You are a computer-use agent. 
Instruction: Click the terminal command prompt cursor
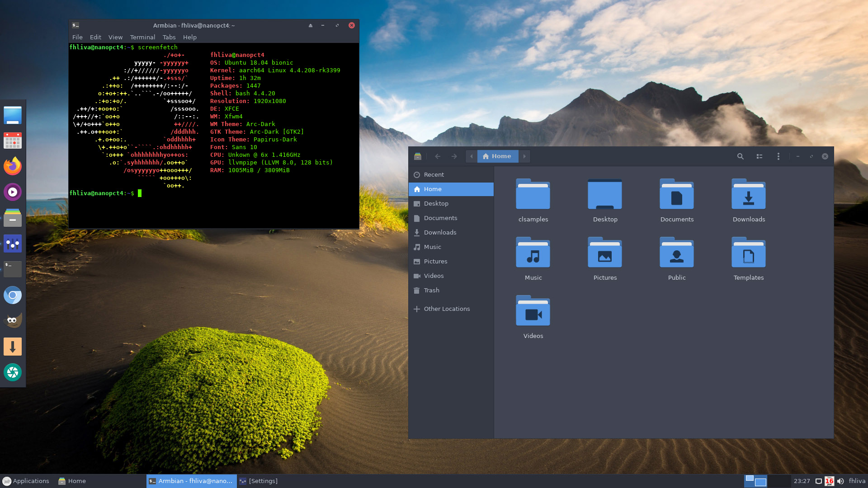coord(140,193)
